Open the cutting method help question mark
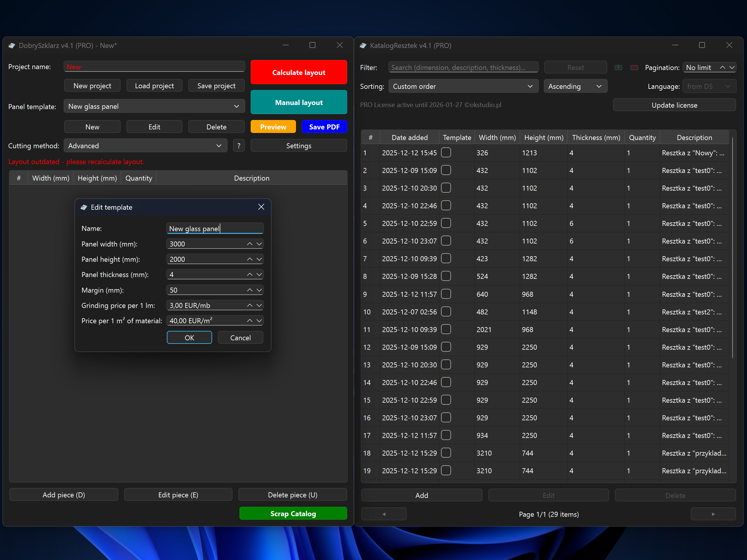This screenshot has width=747, height=560. pyautogui.click(x=239, y=146)
